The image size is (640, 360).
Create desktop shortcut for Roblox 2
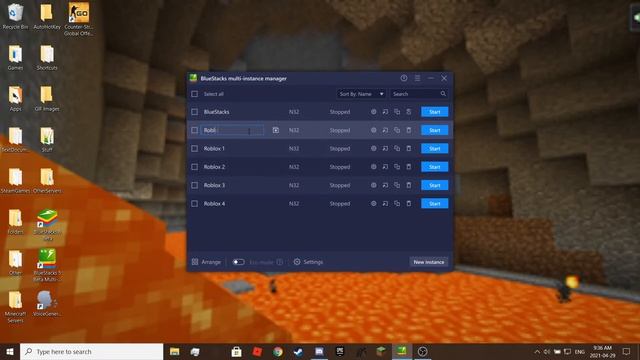(385, 167)
